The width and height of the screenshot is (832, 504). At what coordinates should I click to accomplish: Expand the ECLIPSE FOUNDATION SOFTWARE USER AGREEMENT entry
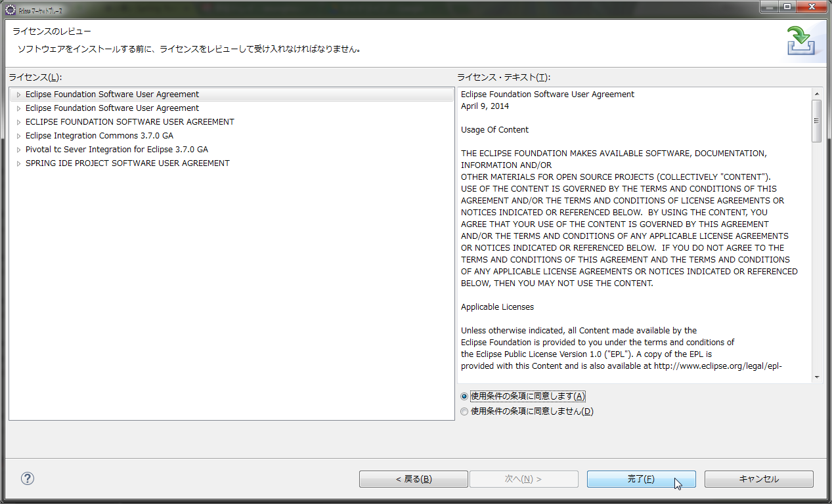click(18, 121)
